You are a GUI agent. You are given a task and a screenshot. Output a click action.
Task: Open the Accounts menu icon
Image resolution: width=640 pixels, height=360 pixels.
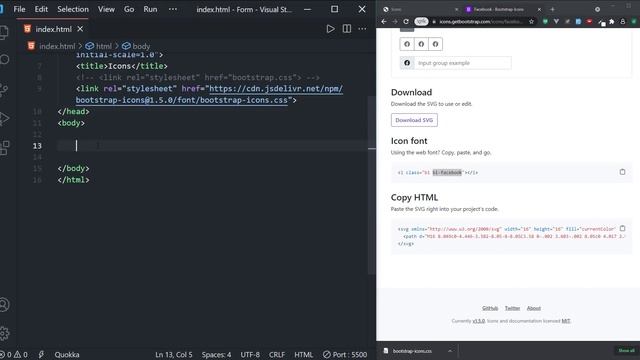[4, 305]
